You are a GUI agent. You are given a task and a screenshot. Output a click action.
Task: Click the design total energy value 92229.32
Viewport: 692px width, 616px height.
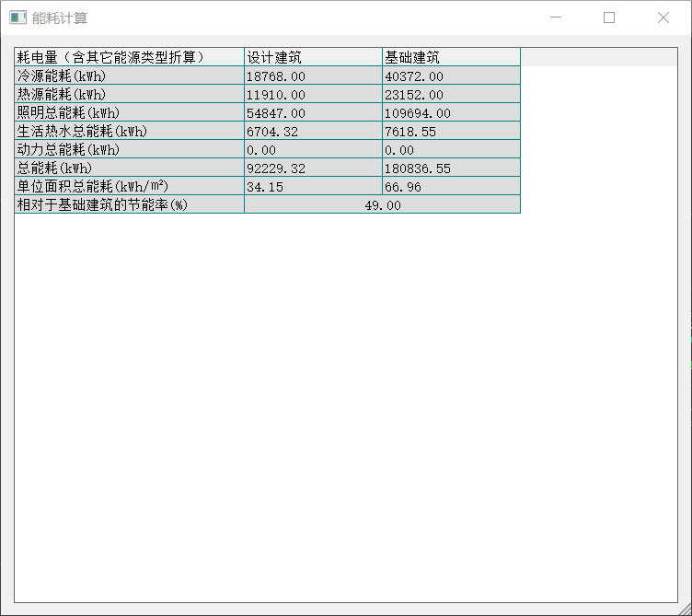313,168
